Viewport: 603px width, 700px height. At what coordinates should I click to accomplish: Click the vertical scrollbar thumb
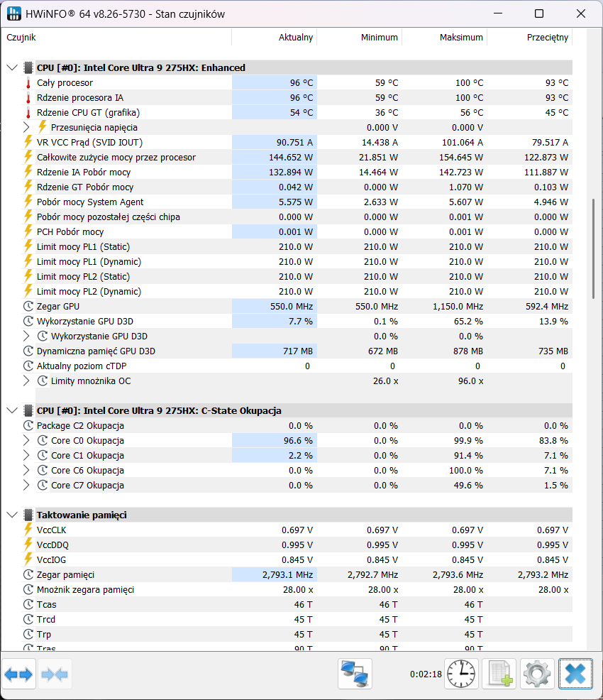[593, 248]
